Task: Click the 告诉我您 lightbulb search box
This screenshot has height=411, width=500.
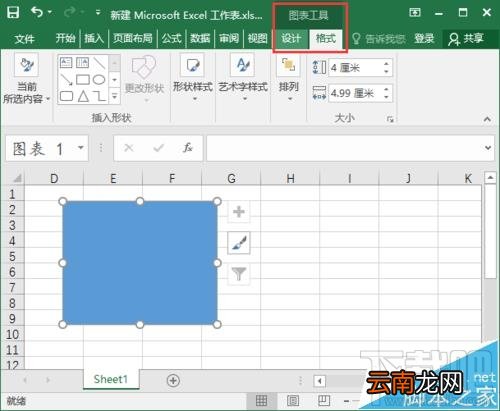Action: 380,39
